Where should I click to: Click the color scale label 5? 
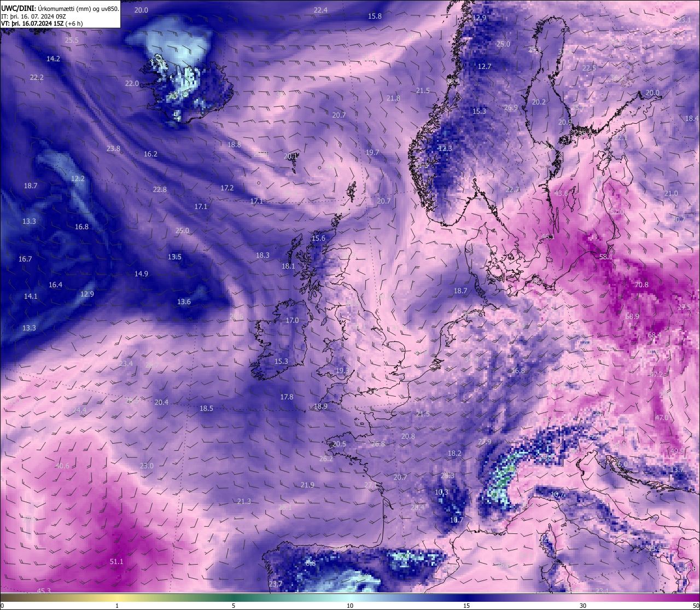234,606
